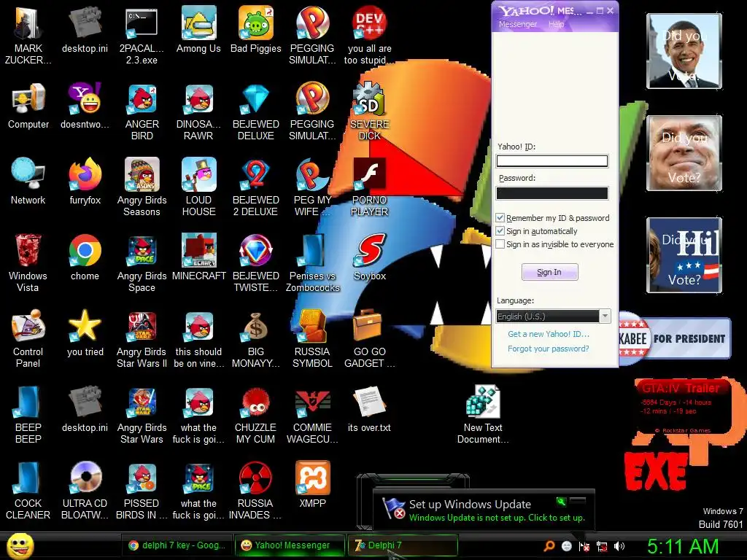
Task: Open the network tray icon
Action: coord(602,547)
